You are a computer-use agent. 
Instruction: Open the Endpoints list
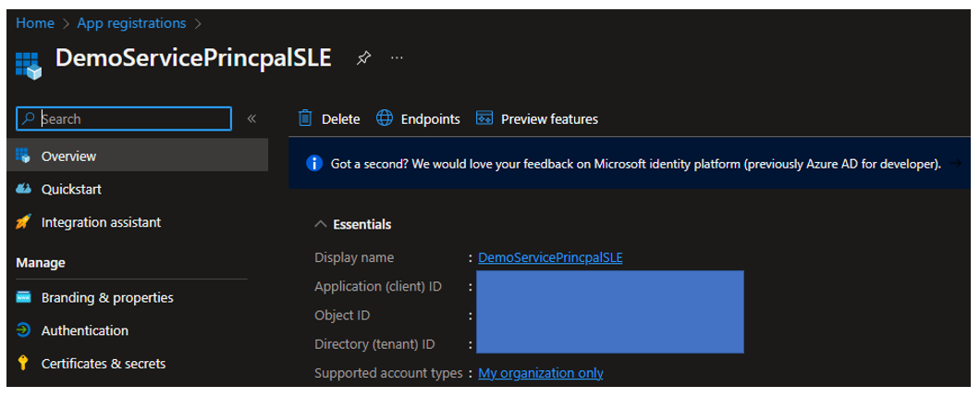tap(431, 118)
